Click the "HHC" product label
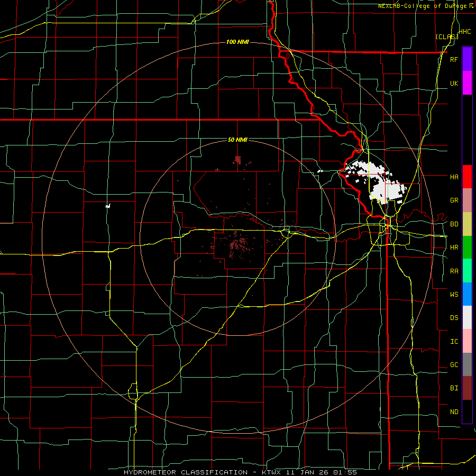476x476 pixels. point(465,32)
